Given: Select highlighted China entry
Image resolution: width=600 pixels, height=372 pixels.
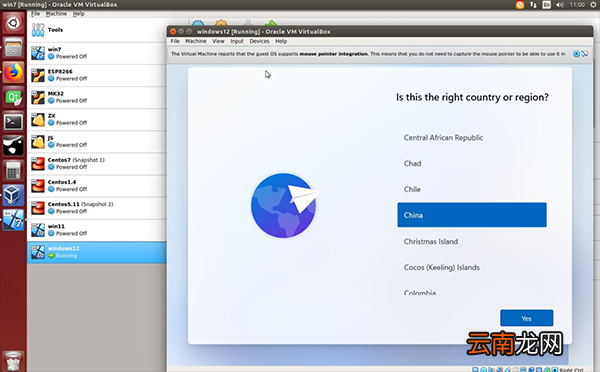Looking at the screenshot, I should click(472, 215).
